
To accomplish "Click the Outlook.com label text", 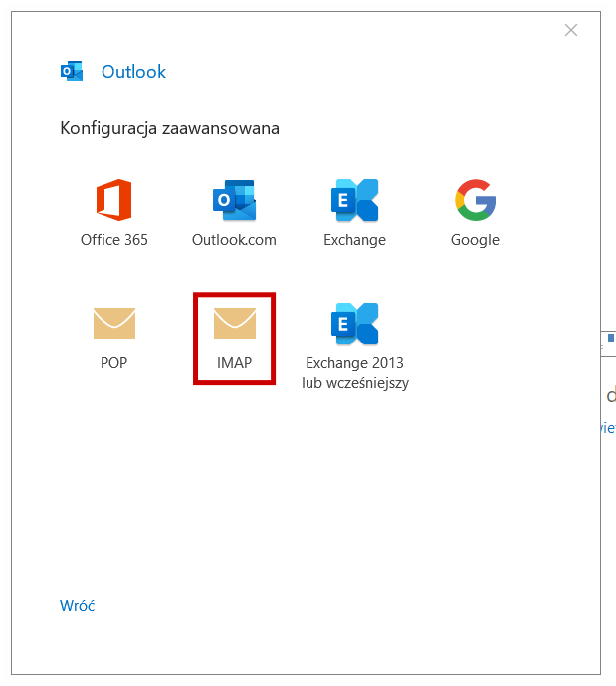I will click(x=234, y=240).
